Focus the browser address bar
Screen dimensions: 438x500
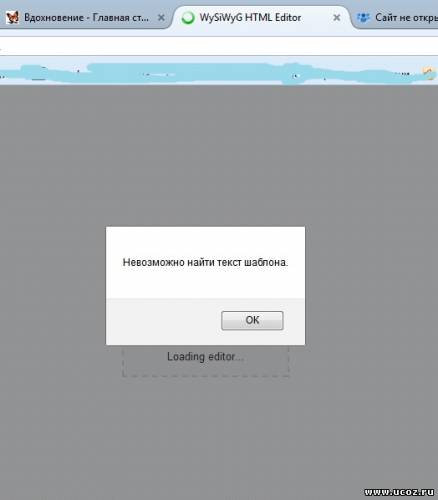click(219, 45)
